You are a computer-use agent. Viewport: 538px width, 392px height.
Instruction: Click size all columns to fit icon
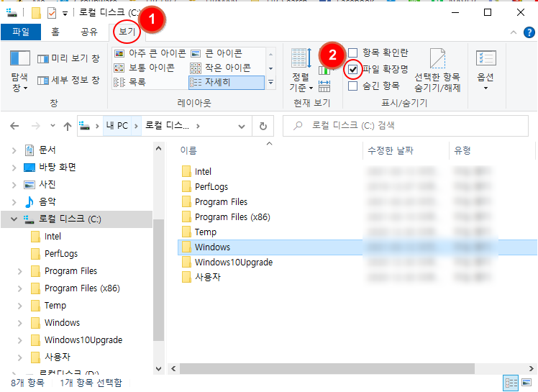(324, 86)
